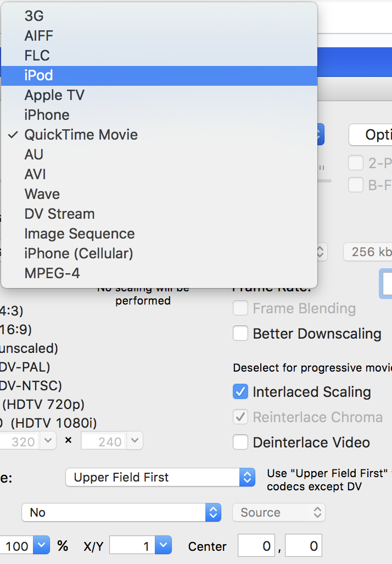Open the X/Y ratio combo arrow
Image resolution: width=392 pixels, height=564 pixels.
pyautogui.click(x=164, y=545)
